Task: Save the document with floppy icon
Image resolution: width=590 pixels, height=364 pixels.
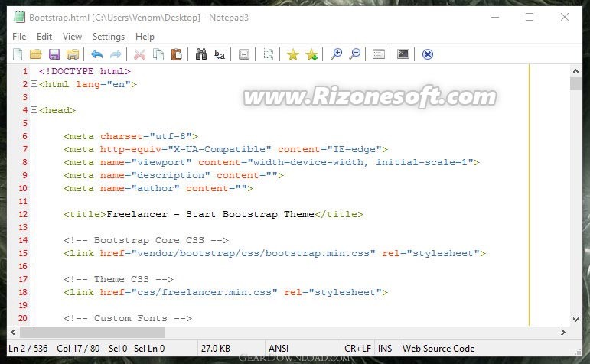Action: 54,54
